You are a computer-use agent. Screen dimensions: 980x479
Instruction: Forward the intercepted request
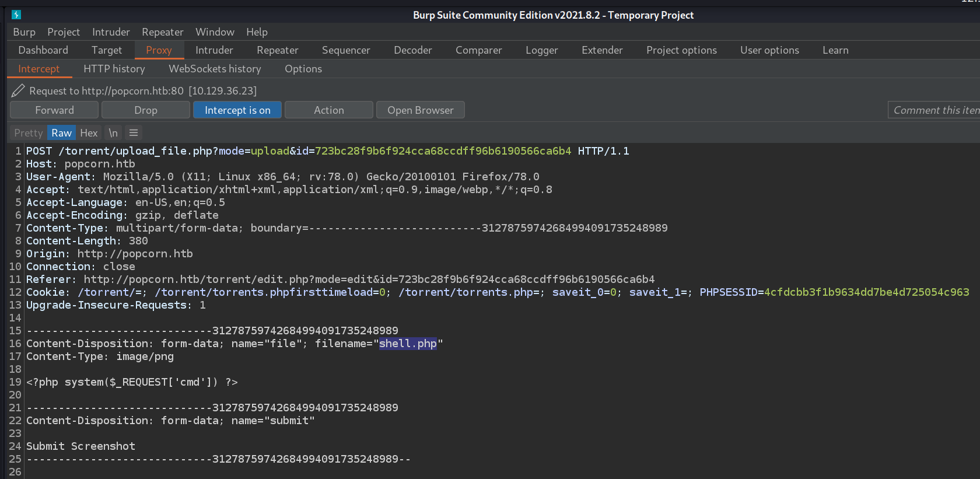point(54,110)
